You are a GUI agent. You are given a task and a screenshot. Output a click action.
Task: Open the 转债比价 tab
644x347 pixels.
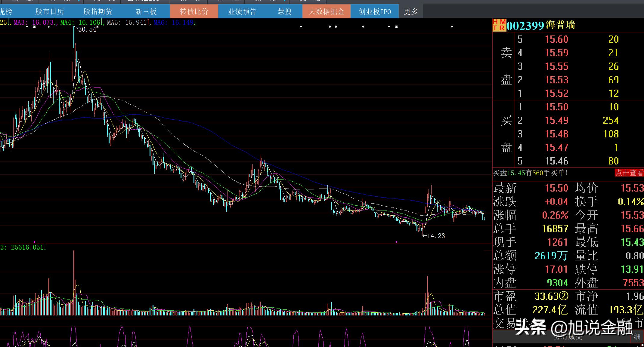point(194,12)
